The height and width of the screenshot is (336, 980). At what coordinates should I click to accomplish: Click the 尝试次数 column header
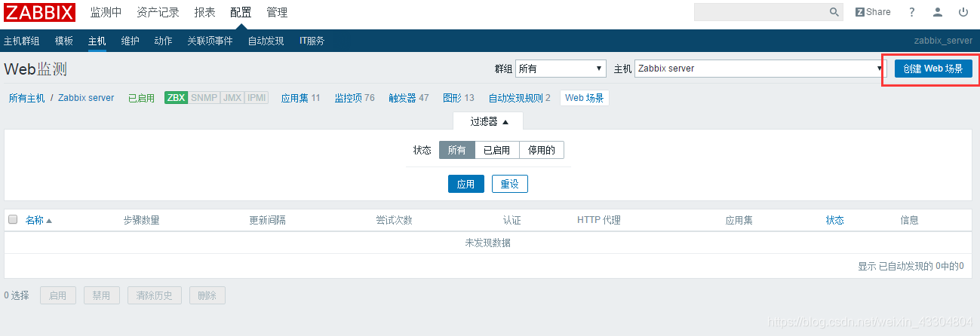pyautogui.click(x=395, y=220)
